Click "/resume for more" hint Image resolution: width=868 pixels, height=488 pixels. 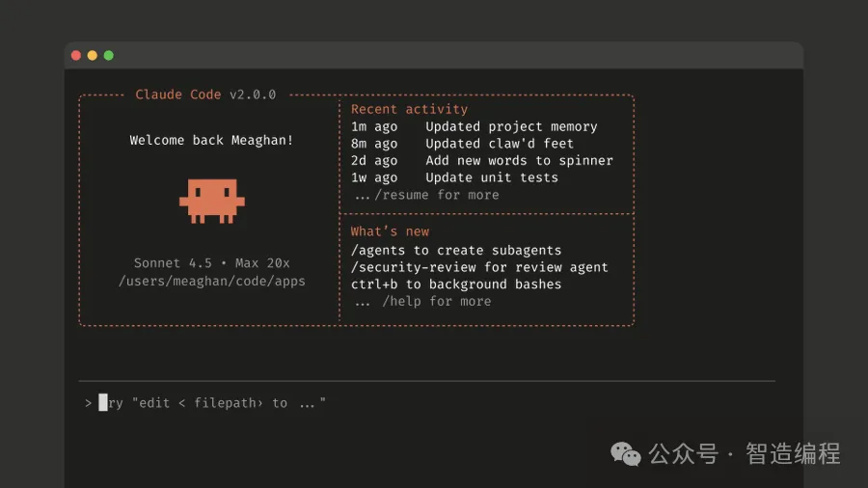437,196
